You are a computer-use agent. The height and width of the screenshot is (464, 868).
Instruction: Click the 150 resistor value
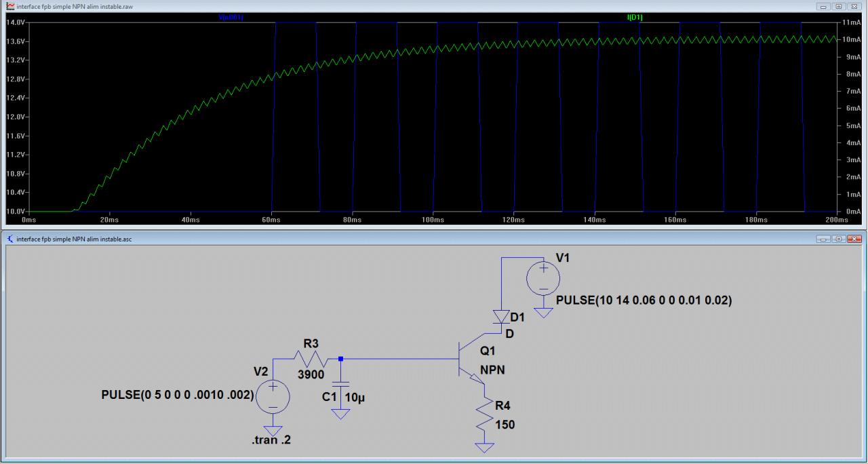pos(505,425)
